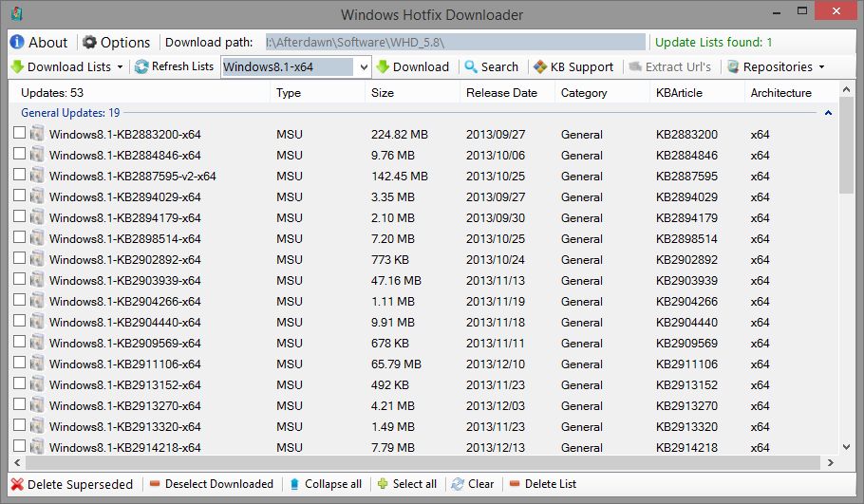The image size is (864, 504).
Task: Click the Delete List icon
Action: coord(515,484)
